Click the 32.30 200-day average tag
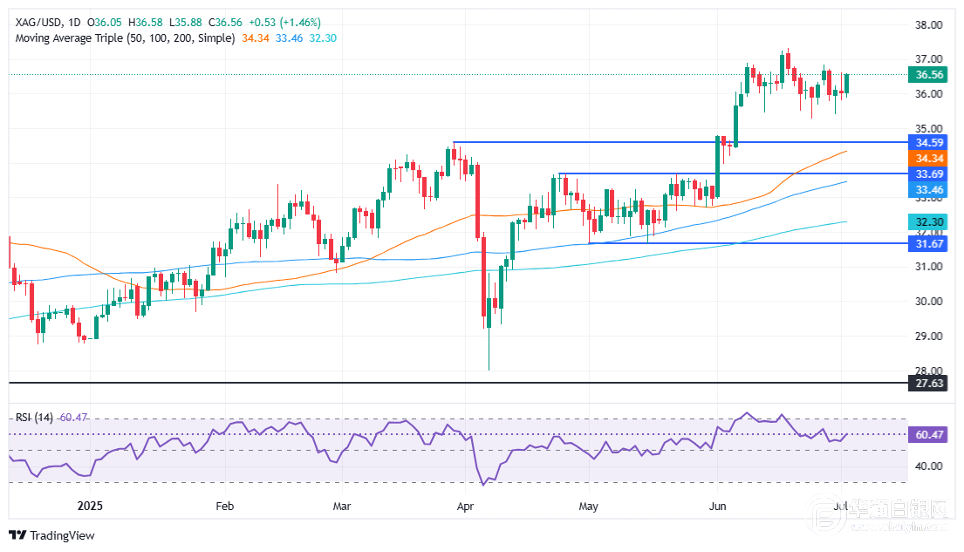964x552 pixels. [x=928, y=222]
